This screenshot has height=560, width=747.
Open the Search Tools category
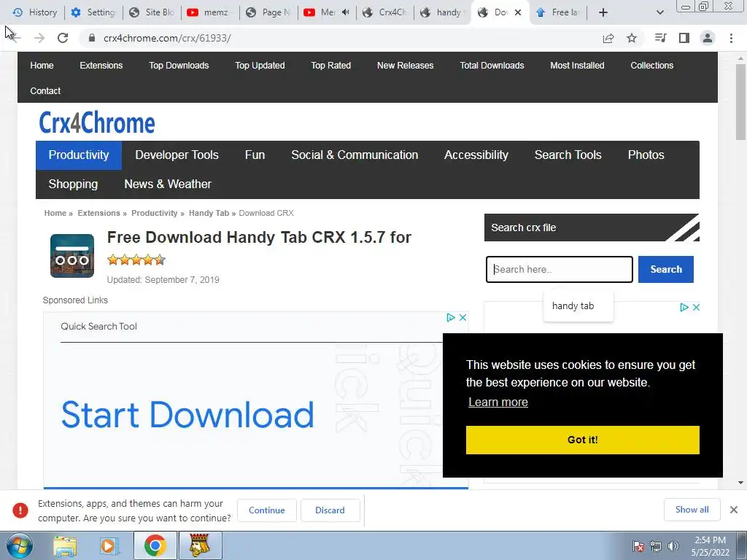pyautogui.click(x=568, y=155)
